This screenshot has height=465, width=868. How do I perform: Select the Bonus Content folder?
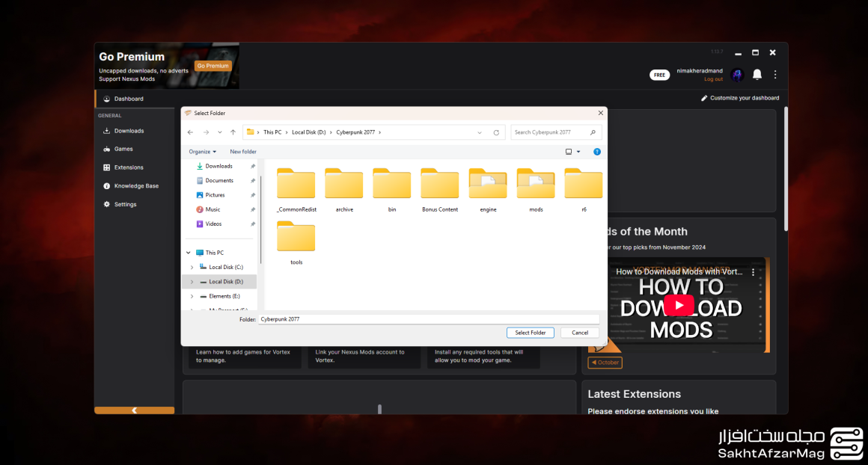point(440,190)
